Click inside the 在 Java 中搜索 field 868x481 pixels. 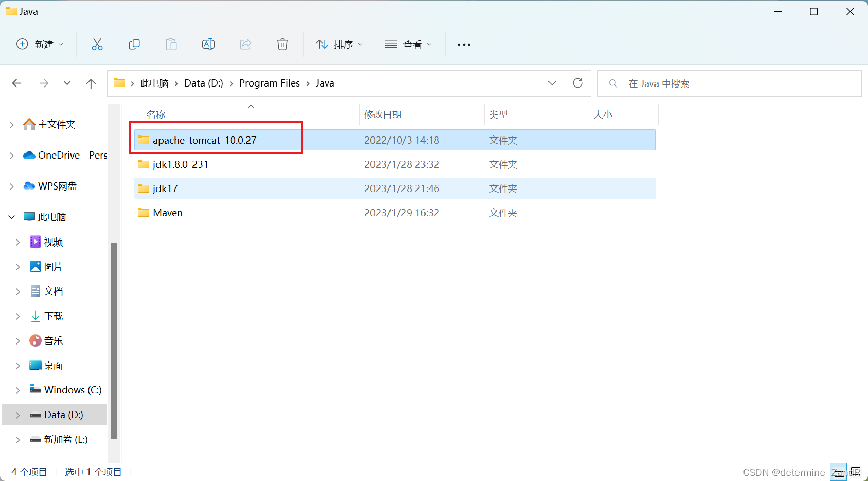730,83
